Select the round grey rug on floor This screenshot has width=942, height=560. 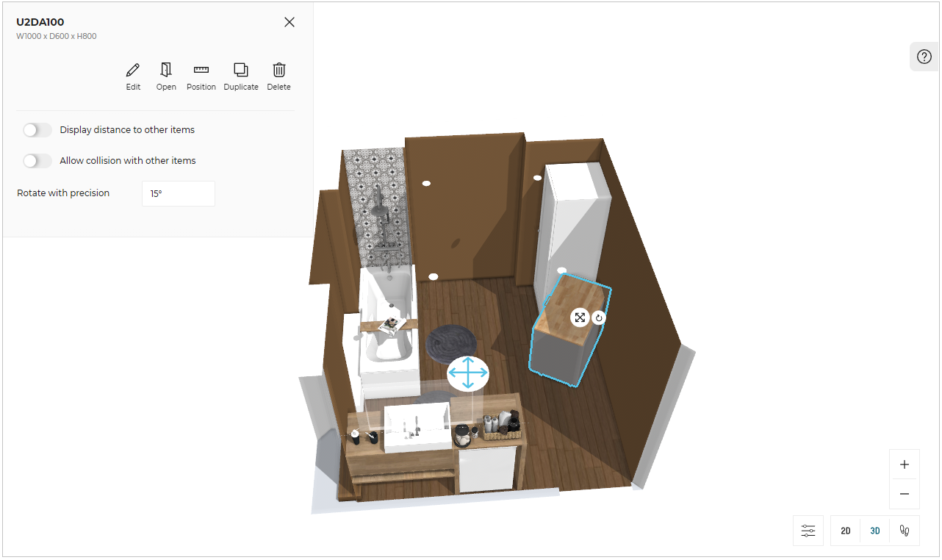(x=450, y=342)
